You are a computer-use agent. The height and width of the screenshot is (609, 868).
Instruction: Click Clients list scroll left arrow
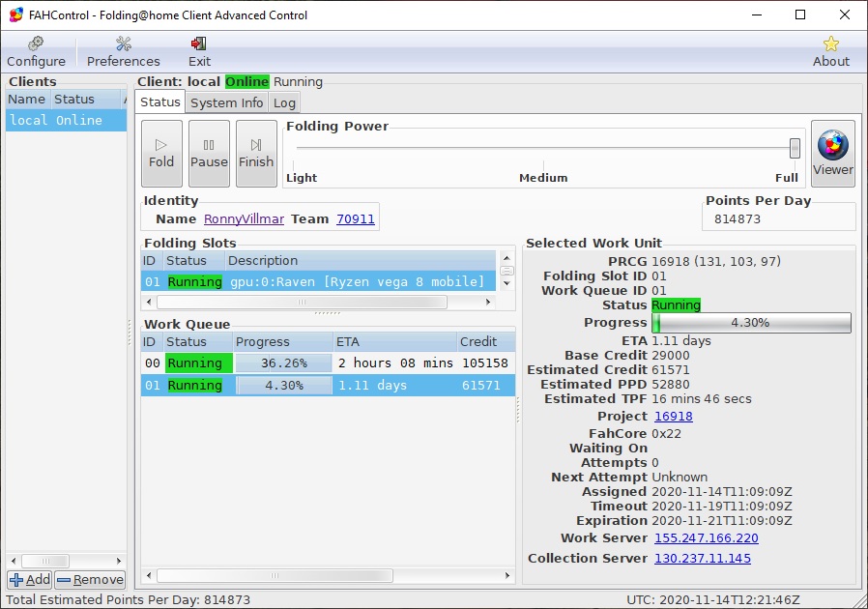pyautogui.click(x=14, y=561)
